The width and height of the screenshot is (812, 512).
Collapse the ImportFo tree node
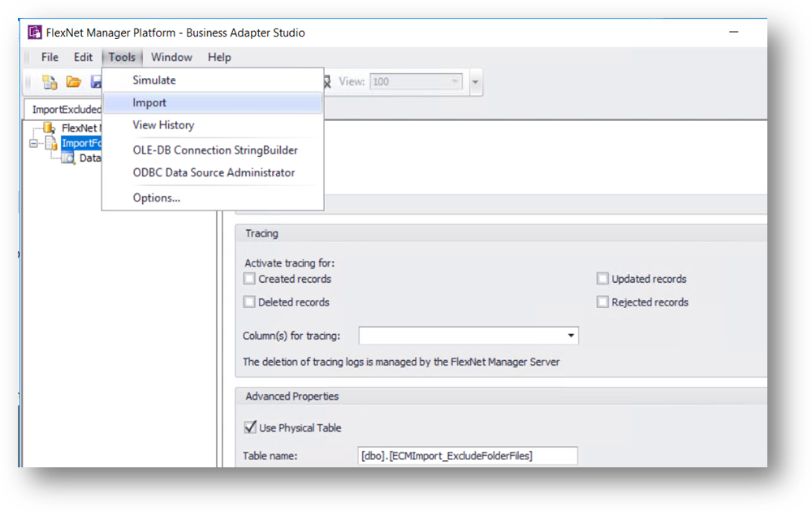pyautogui.click(x=33, y=144)
